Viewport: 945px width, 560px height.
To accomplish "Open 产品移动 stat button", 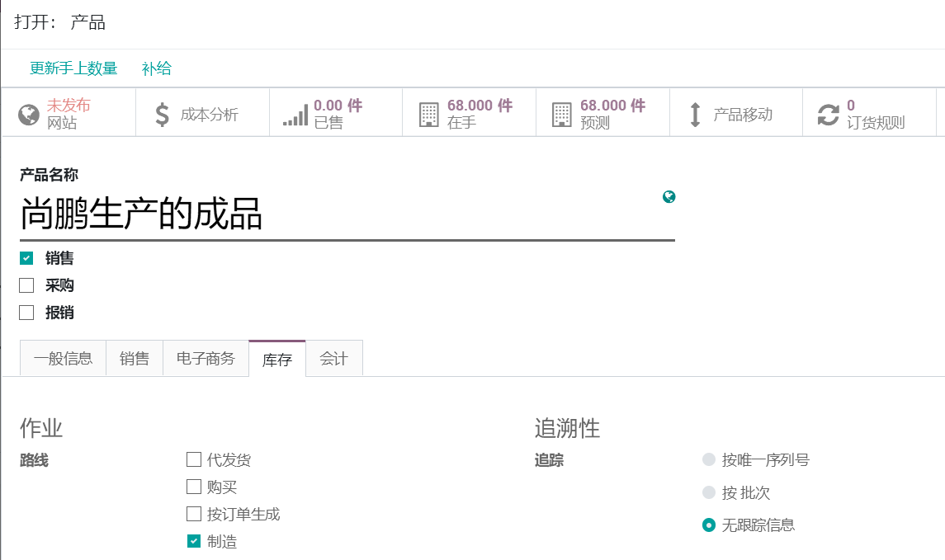I will tap(736, 113).
